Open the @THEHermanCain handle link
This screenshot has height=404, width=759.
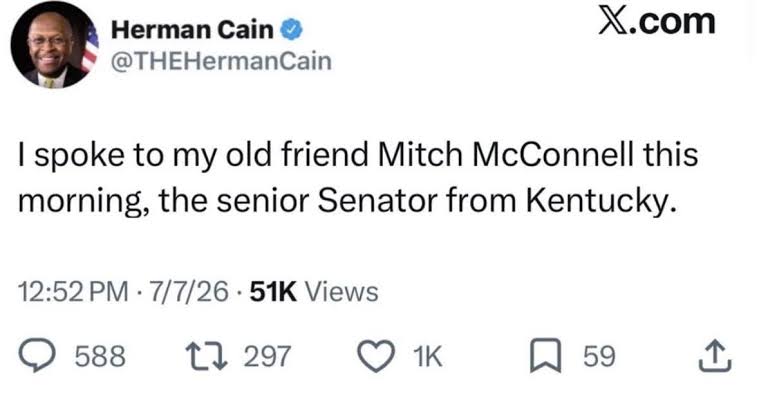pos(221,61)
